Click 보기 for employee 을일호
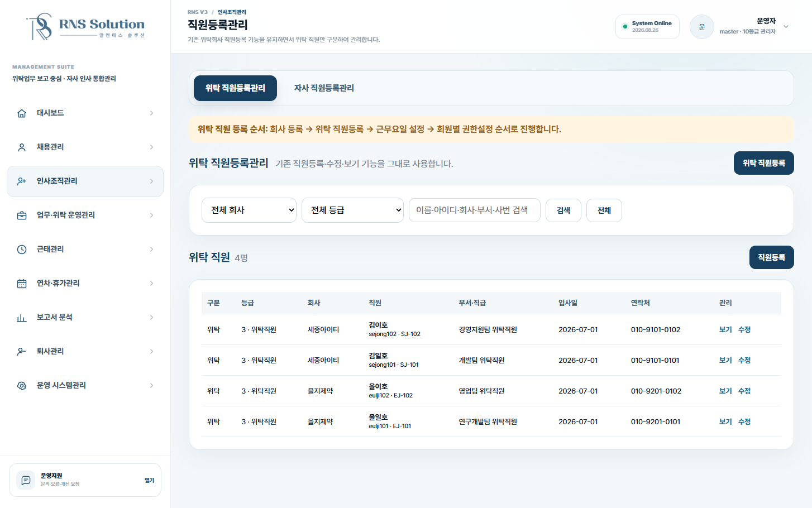Image resolution: width=812 pixels, height=508 pixels. (x=725, y=422)
